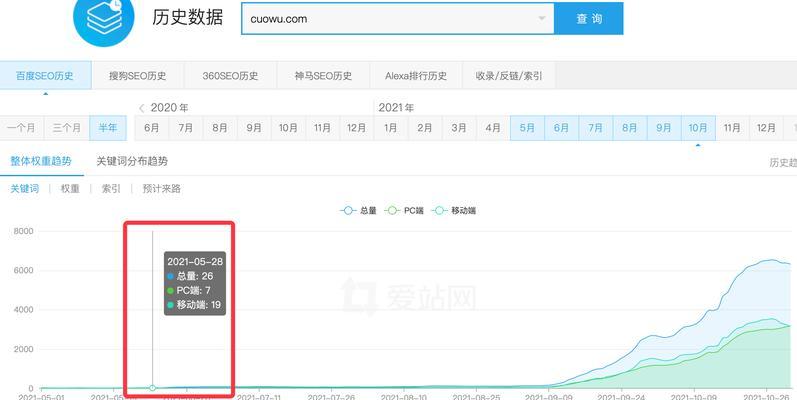Switch to the 百度SEO历史 tab
This screenshot has width=797, height=400.
point(45,76)
